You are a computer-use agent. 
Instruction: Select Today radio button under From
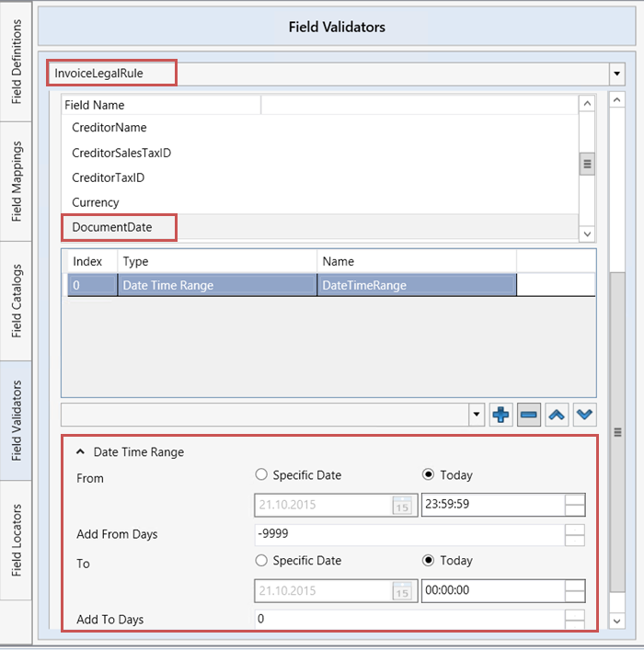tap(428, 475)
